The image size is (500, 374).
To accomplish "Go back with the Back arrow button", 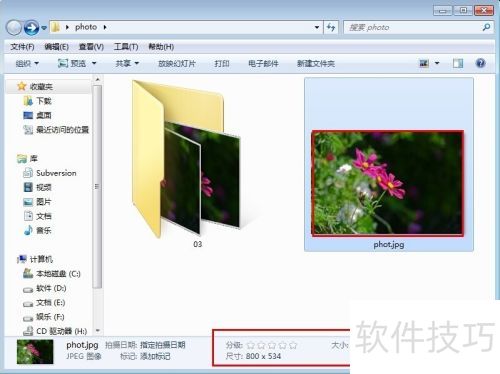I will click(x=14, y=28).
